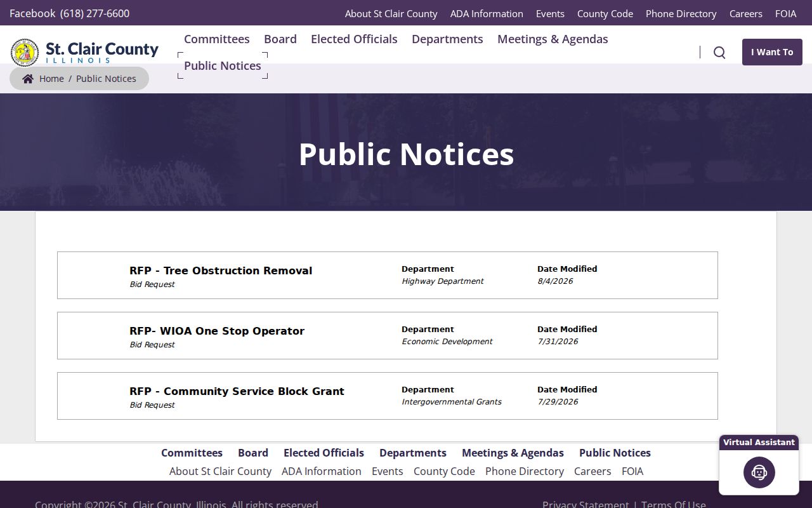Open About St Clair County top link
812x508 pixels.
point(391,13)
